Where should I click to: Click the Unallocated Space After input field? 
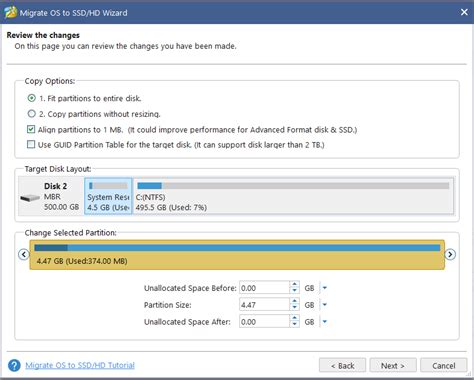tap(264, 322)
